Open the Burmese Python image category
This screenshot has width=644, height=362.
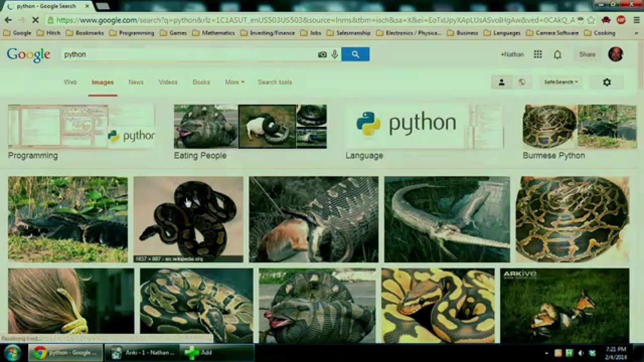coord(579,132)
